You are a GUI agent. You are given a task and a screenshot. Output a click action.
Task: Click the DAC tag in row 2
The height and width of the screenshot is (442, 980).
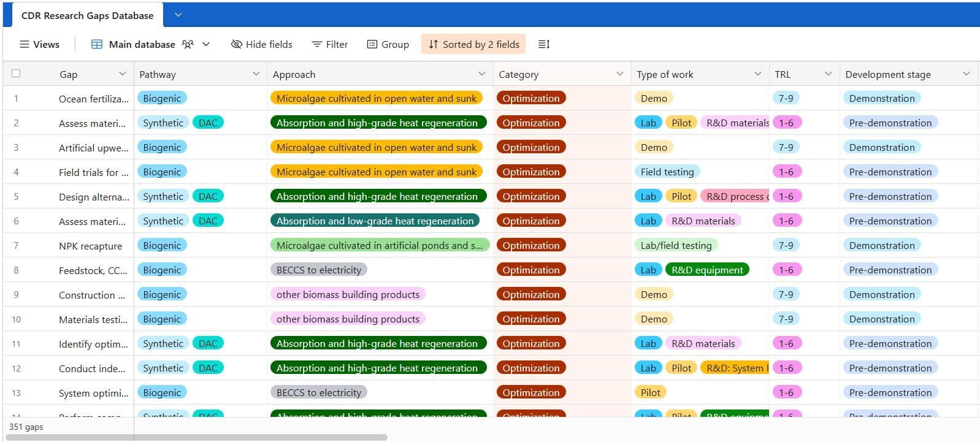coord(208,123)
